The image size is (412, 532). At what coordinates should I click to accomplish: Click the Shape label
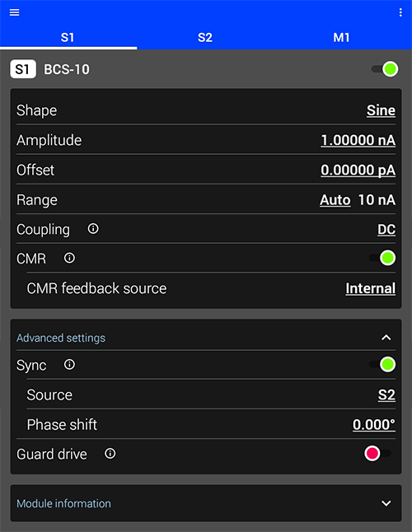click(x=36, y=110)
